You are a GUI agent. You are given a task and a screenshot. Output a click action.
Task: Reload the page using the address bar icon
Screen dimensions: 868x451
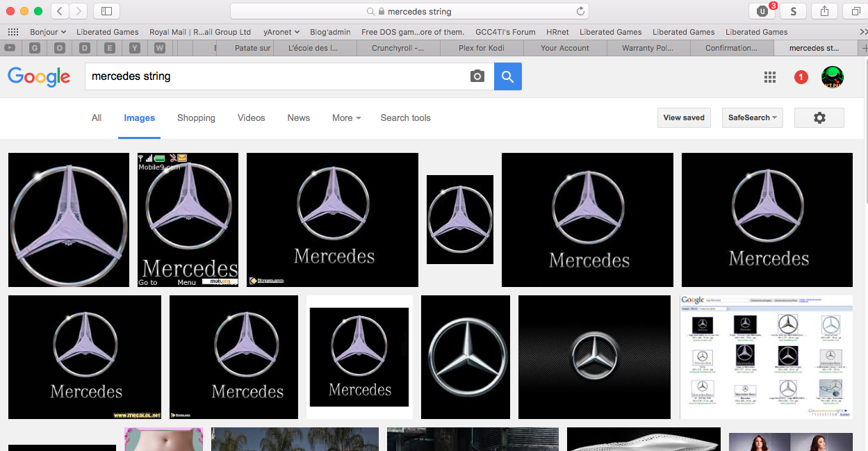tap(580, 11)
